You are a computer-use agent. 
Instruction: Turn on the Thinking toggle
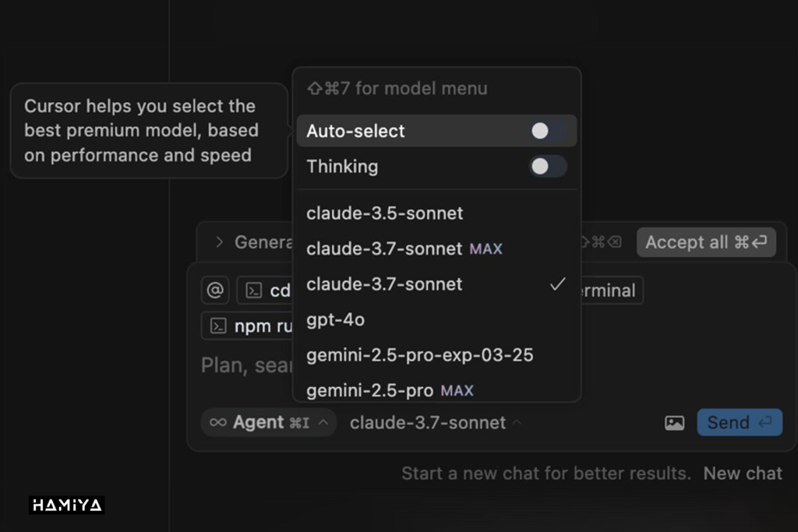click(x=548, y=166)
